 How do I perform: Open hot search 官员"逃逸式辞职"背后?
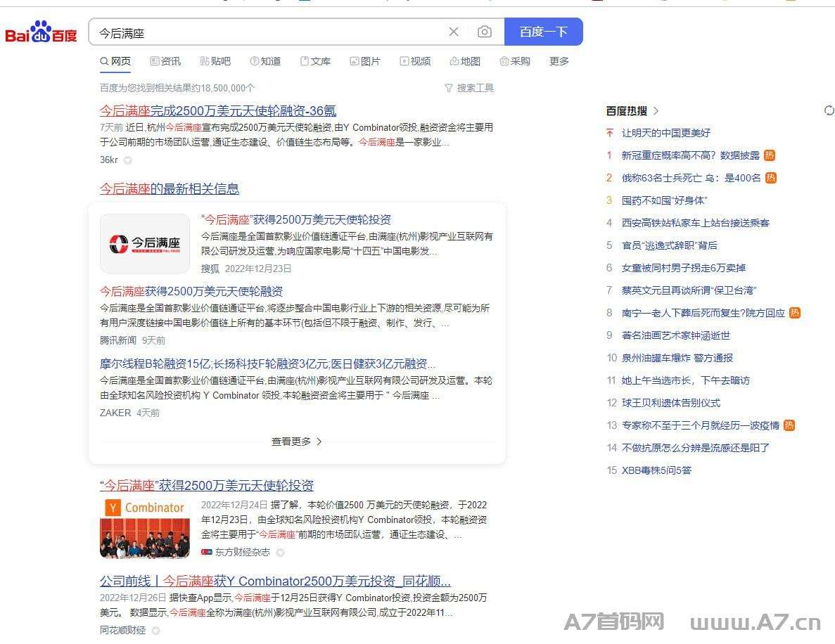(x=670, y=245)
